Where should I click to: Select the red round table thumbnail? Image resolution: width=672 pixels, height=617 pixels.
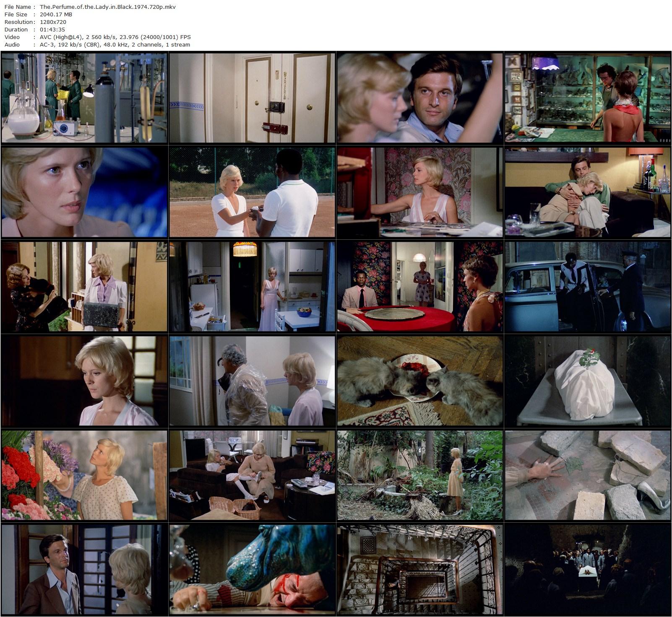pos(420,286)
